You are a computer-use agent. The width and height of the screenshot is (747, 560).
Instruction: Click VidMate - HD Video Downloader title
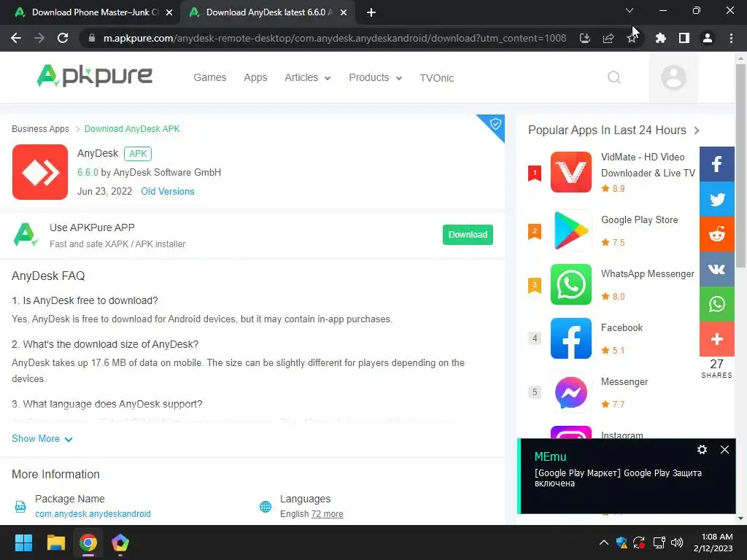point(648,166)
